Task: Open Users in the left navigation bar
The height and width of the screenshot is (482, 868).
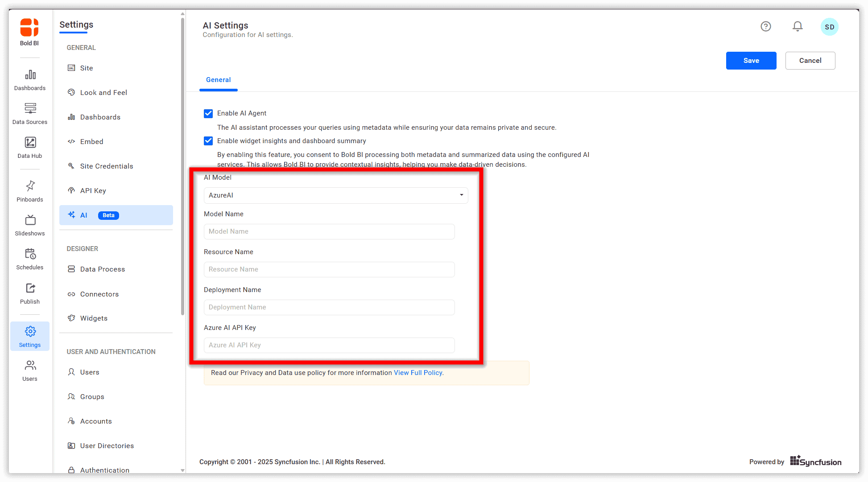Action: (30, 371)
